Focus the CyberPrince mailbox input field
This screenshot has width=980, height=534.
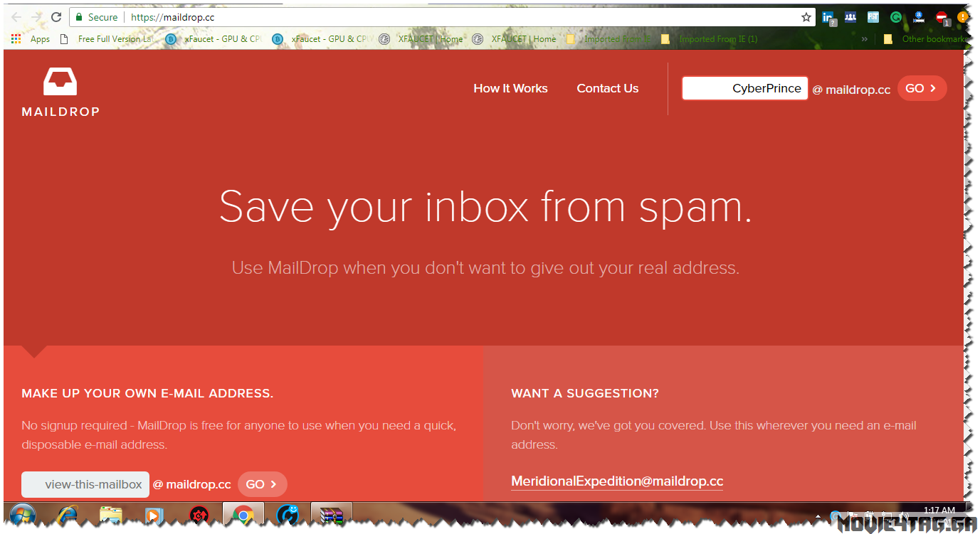(745, 88)
